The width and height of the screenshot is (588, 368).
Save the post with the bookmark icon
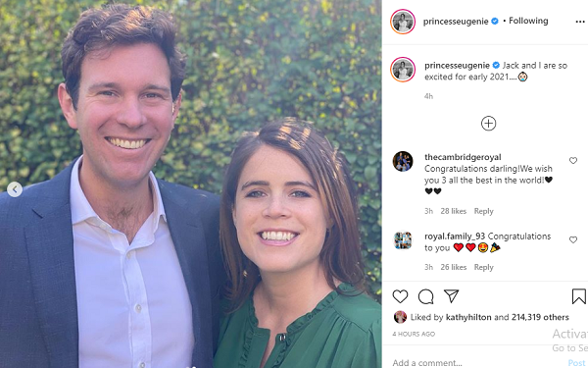pos(578,296)
